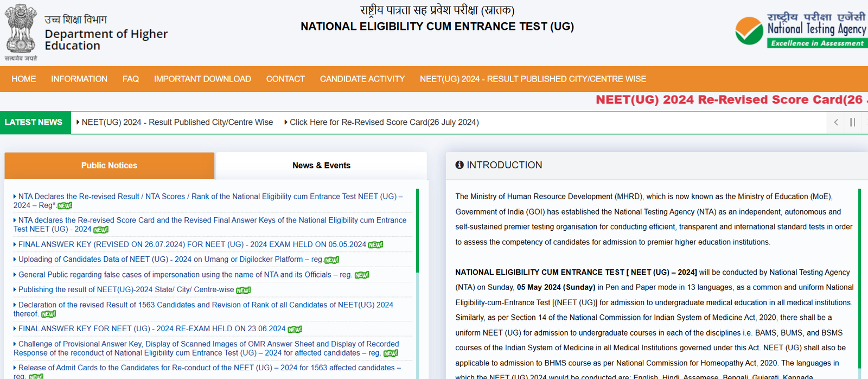Open NEET(UG) 2024 Result Published City/Centre Wise menu
Screen dimensions: 868x379
click(x=533, y=79)
